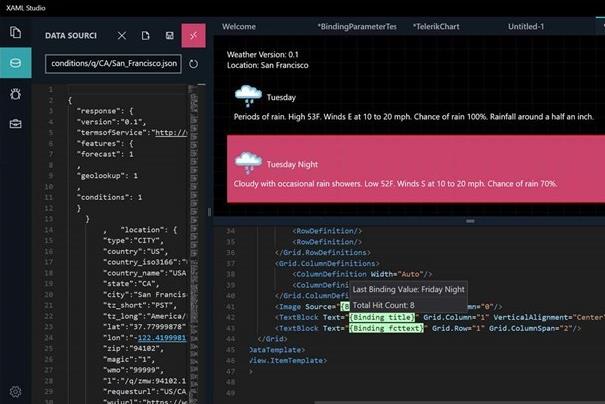The width and height of the screenshot is (605, 404).
Task: Click the -122.4199981 longitude link in JSON
Action: pos(162,338)
